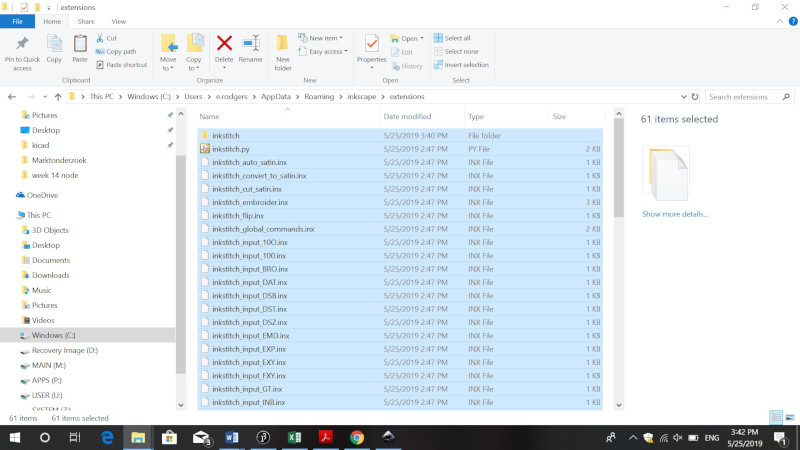The width and height of the screenshot is (800, 450).
Task: Open Excel from taskbar
Action: coord(294,437)
